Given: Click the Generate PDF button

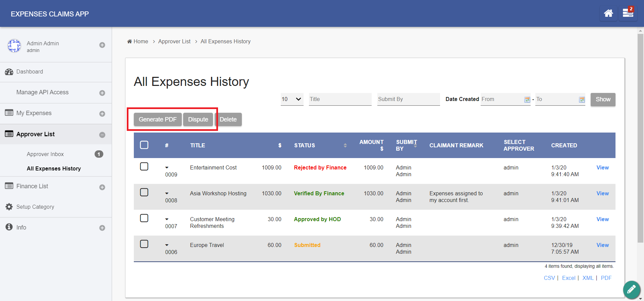Looking at the screenshot, I should coord(158,119).
